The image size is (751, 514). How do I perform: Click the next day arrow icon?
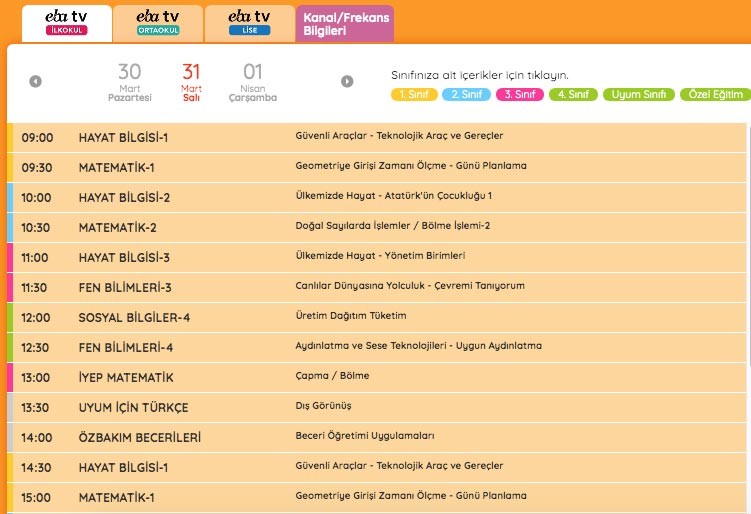347,81
